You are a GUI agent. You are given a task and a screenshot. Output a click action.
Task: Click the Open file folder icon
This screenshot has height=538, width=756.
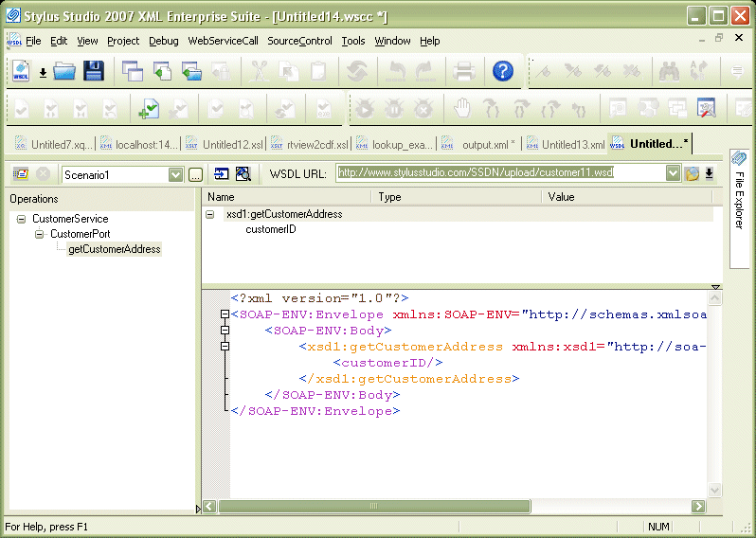pos(64,71)
